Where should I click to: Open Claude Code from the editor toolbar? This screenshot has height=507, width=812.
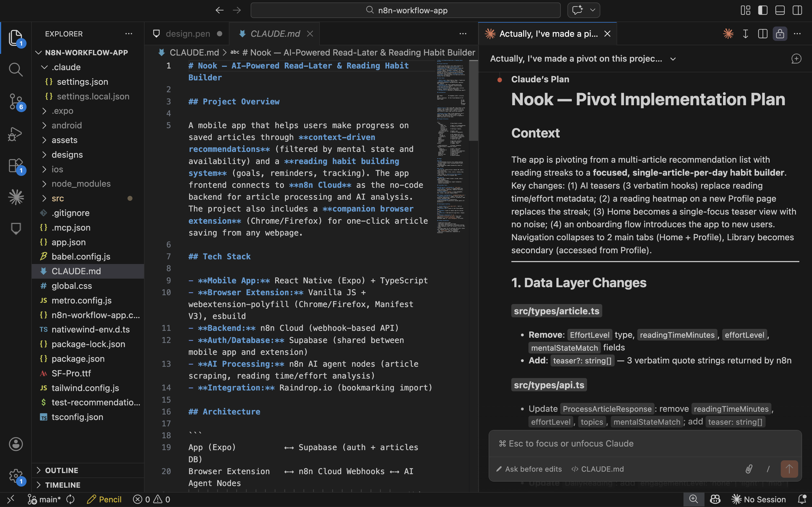click(728, 33)
